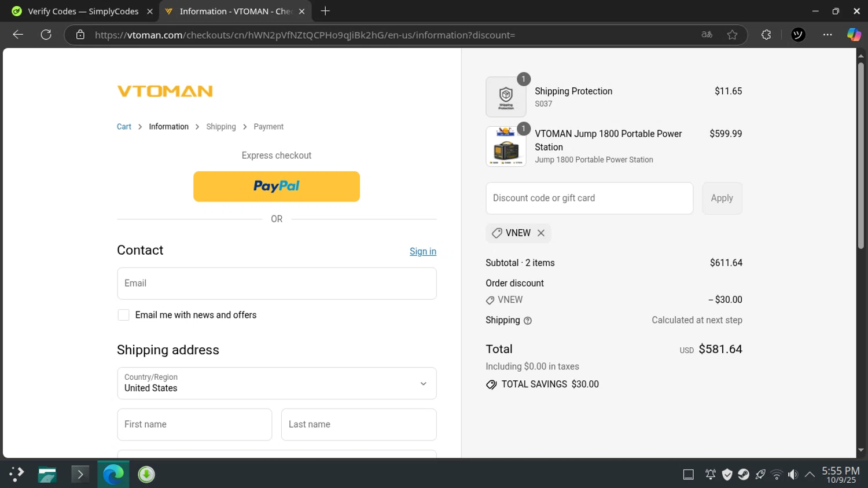The height and width of the screenshot is (488, 868).
Task: Open the terminal from taskbar
Action: coord(80,475)
